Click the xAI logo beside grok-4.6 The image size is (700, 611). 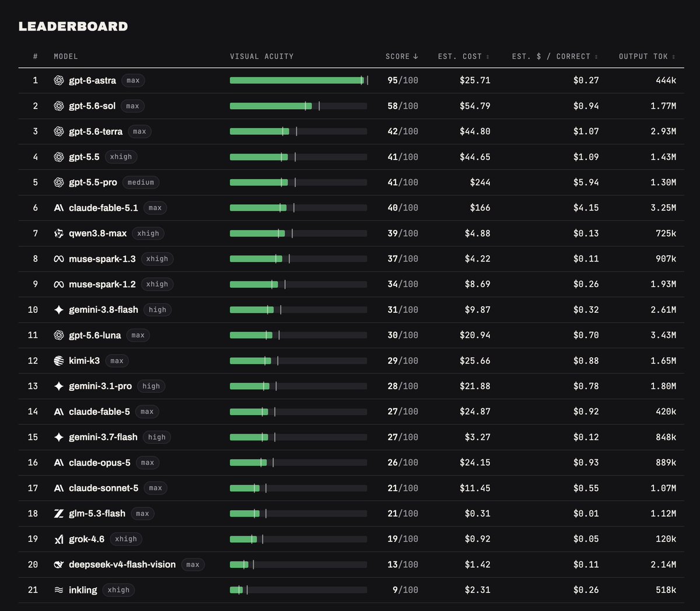pyautogui.click(x=59, y=539)
